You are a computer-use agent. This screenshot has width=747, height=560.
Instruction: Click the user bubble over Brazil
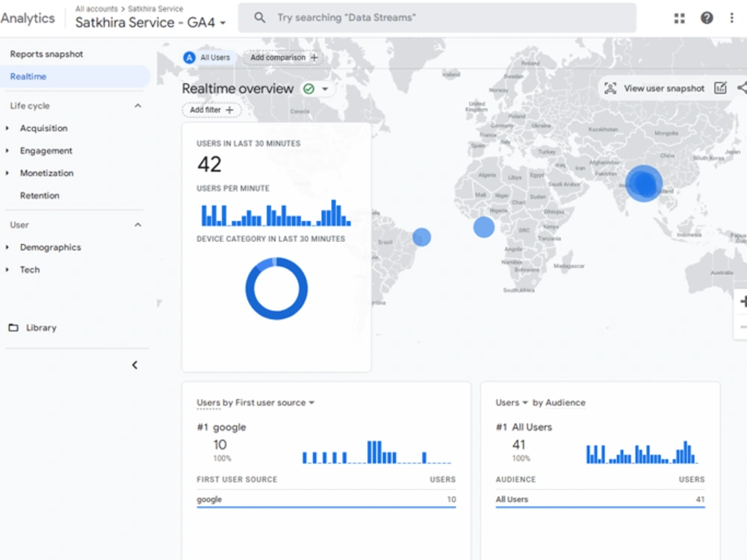[421, 237]
